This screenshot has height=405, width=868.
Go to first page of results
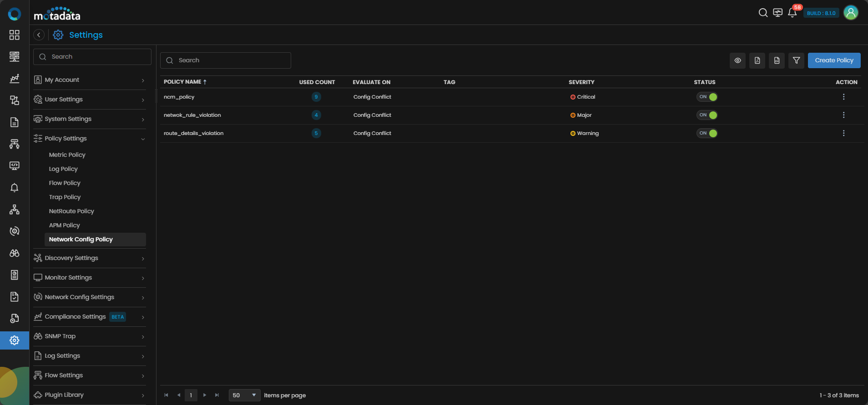coord(166,395)
